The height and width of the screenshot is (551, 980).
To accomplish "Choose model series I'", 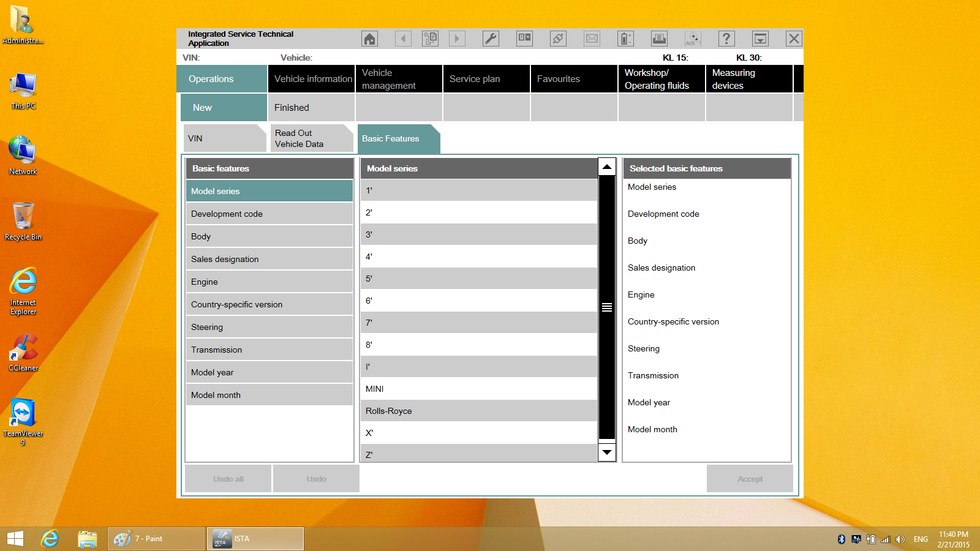I will coord(479,367).
